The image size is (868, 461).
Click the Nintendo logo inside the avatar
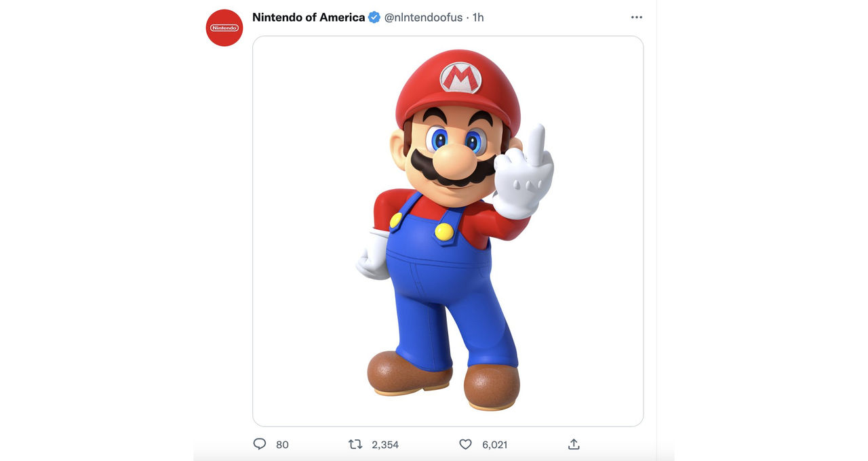pyautogui.click(x=224, y=28)
